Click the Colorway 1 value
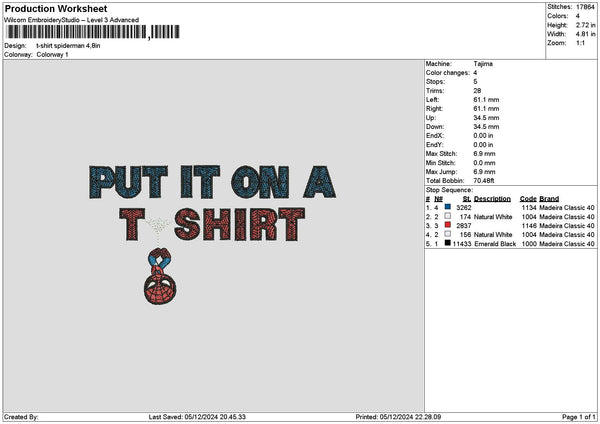The width and height of the screenshot is (600, 424). 53,54
